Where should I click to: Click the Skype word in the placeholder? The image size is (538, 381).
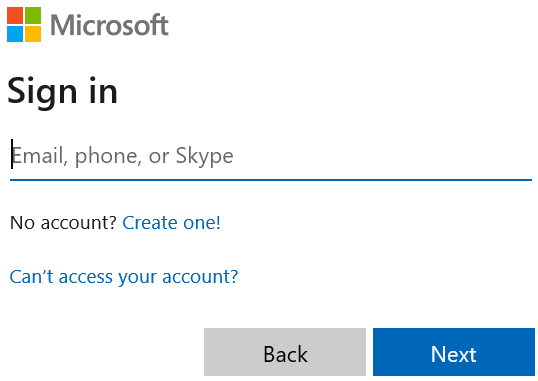(x=204, y=157)
